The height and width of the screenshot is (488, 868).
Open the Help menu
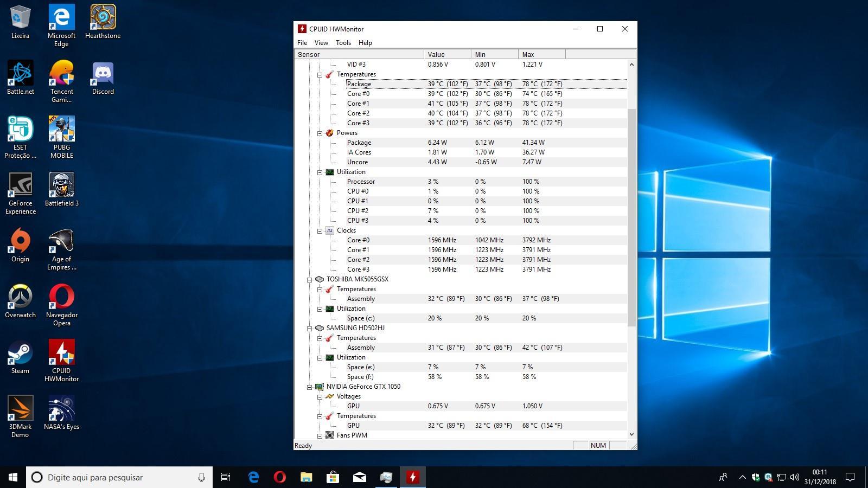(x=365, y=43)
